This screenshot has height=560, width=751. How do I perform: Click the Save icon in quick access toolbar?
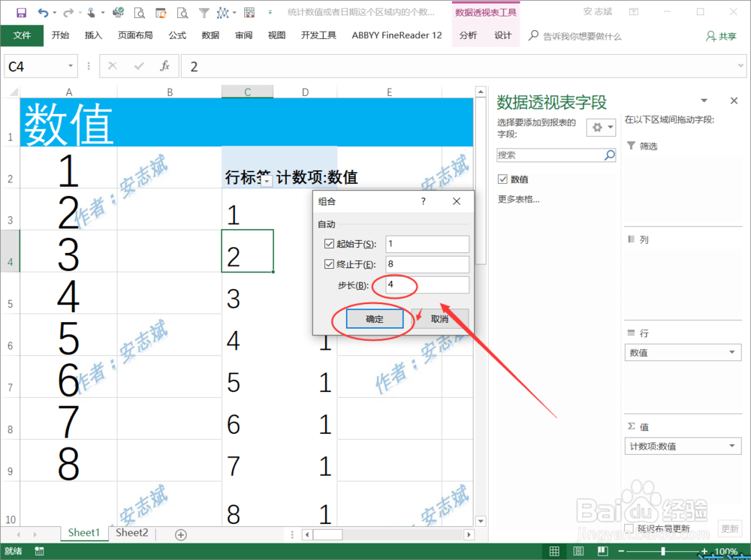tap(22, 13)
